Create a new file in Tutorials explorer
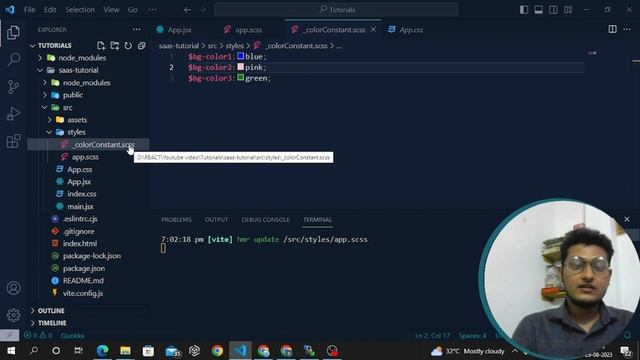This screenshot has width=640, height=360. click(x=101, y=45)
